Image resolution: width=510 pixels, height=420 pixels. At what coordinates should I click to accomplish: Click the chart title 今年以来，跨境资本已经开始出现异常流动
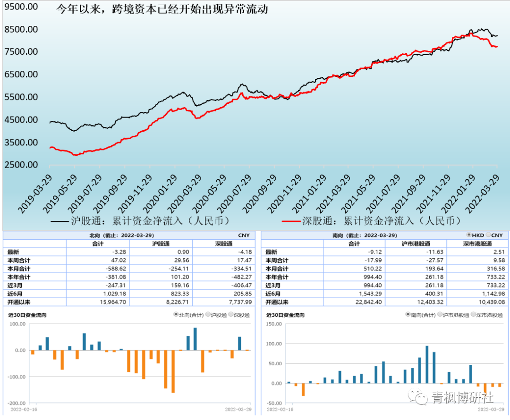point(162,9)
